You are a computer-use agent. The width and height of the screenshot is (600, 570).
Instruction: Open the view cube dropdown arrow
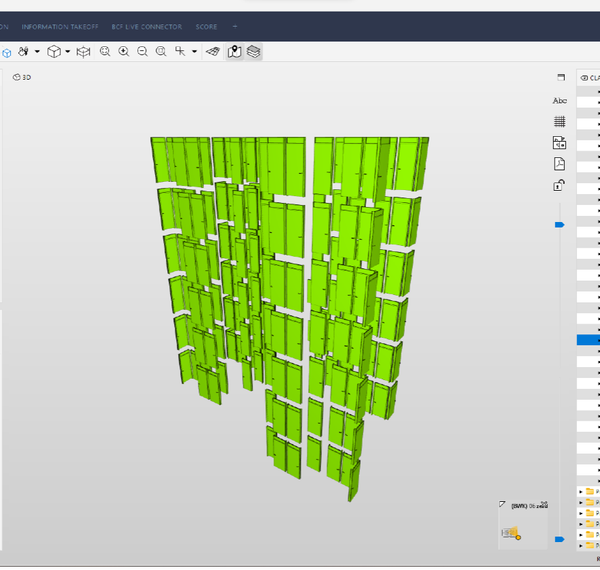68,52
